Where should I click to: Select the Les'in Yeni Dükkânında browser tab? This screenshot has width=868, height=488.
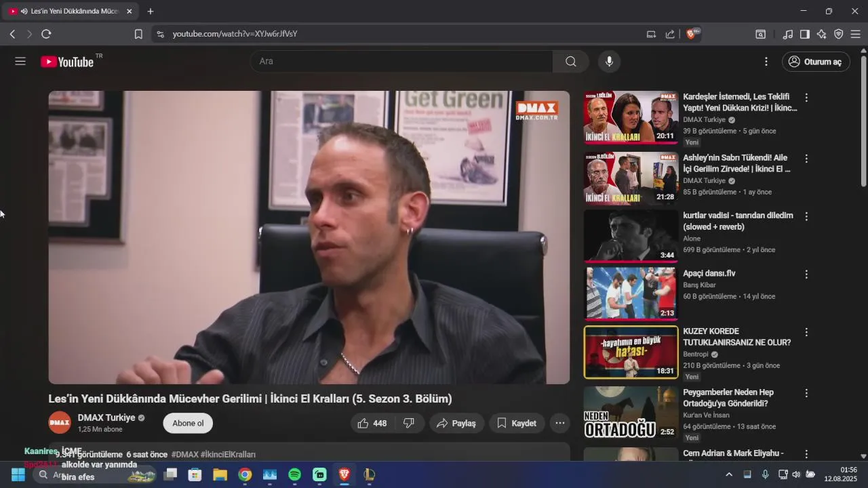(70, 12)
